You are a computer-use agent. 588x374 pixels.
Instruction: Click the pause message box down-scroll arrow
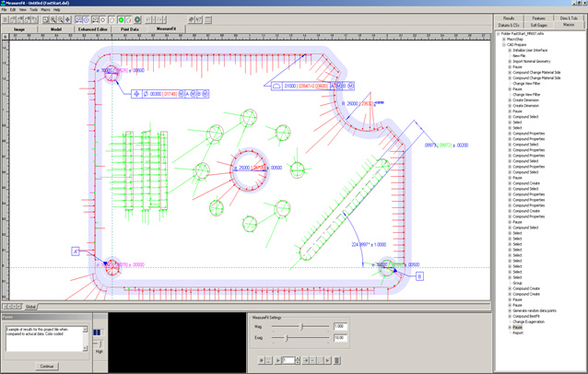(x=85, y=348)
